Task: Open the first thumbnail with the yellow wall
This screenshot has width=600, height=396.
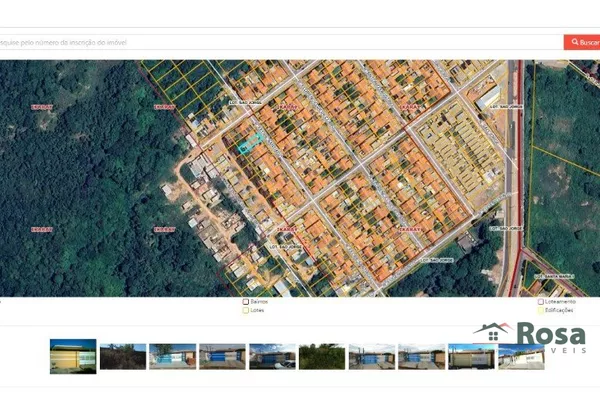Action: point(73,356)
